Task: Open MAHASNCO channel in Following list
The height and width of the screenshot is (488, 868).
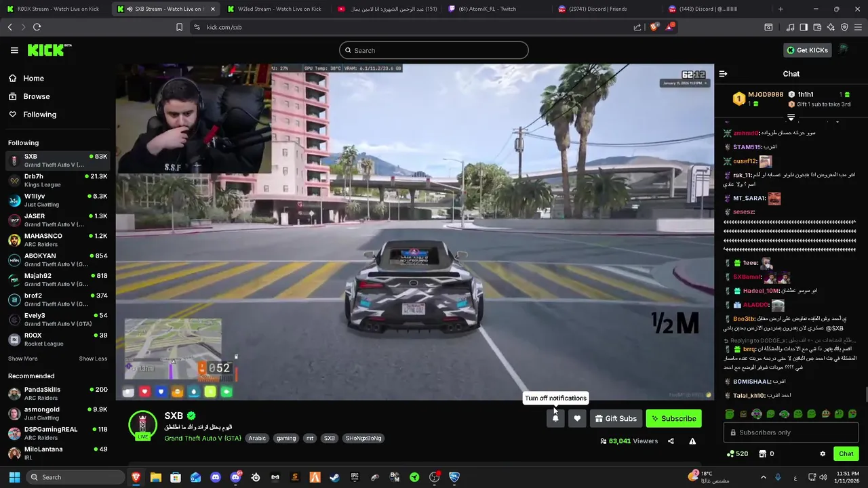Action: 58,240
